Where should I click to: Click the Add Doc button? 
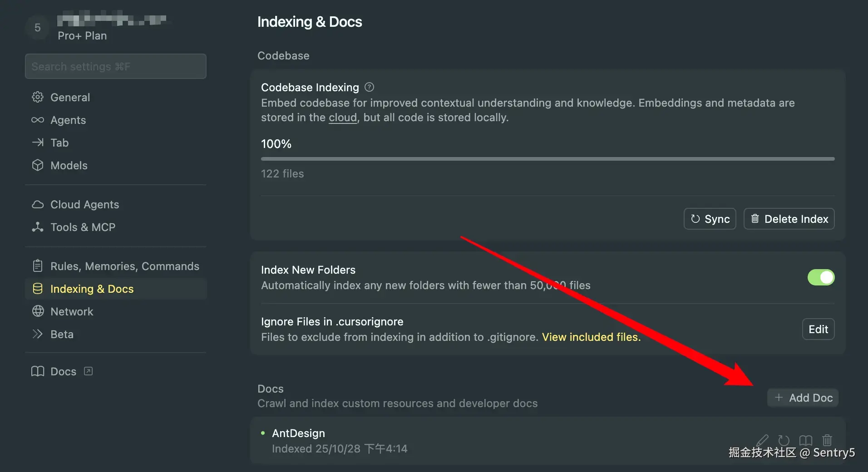tap(803, 398)
